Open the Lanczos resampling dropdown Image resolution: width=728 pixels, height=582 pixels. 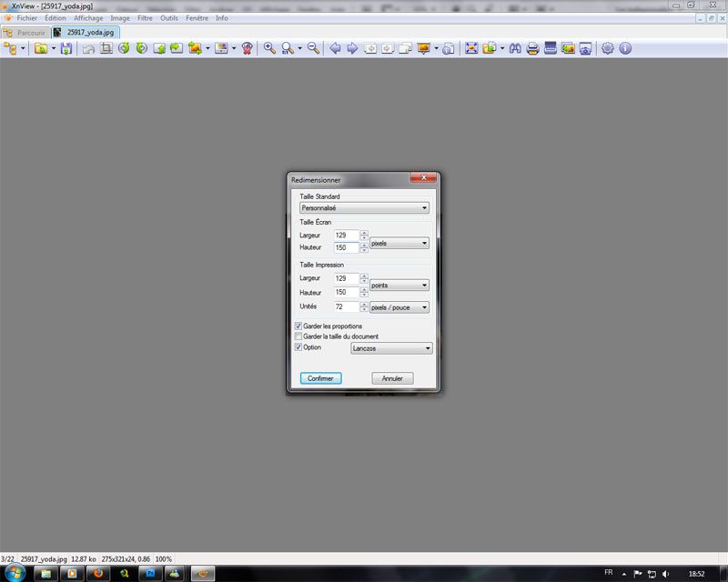pyautogui.click(x=391, y=348)
